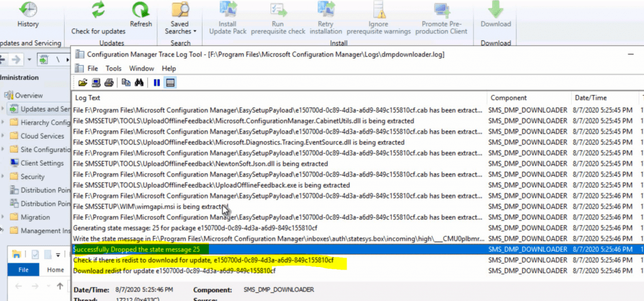
Task: Select the Migration folder
Action: point(35,217)
